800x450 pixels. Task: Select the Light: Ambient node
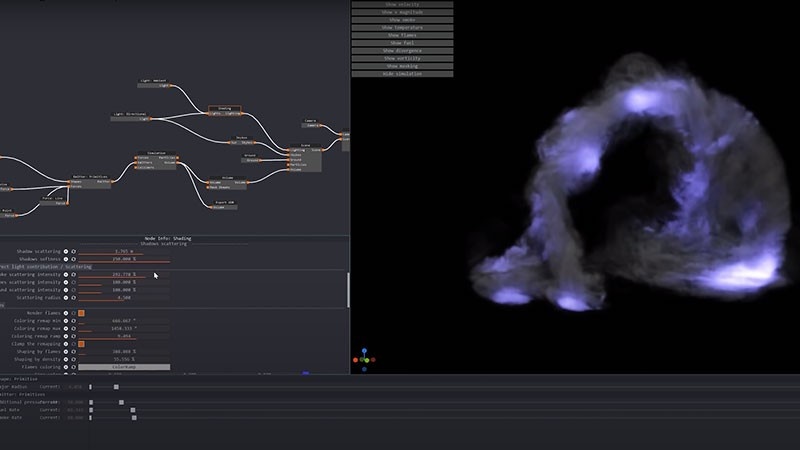154,83
